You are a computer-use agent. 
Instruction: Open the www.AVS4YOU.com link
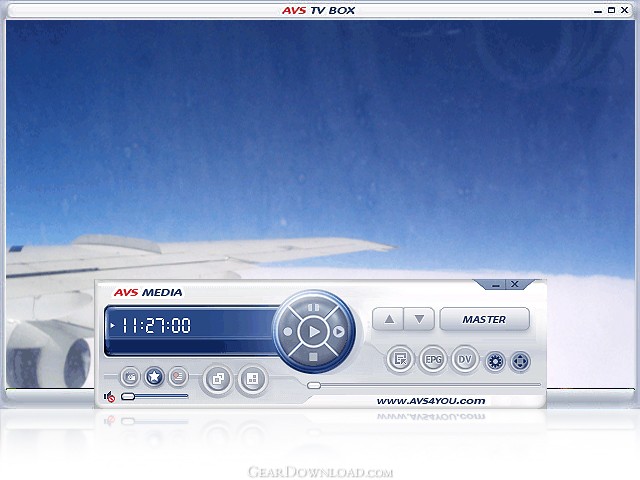(431, 401)
